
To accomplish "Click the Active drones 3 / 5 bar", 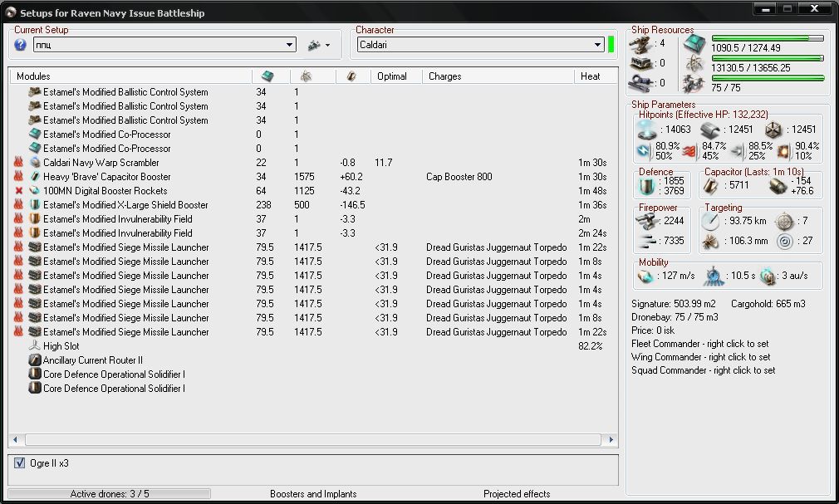I will 109,494.
